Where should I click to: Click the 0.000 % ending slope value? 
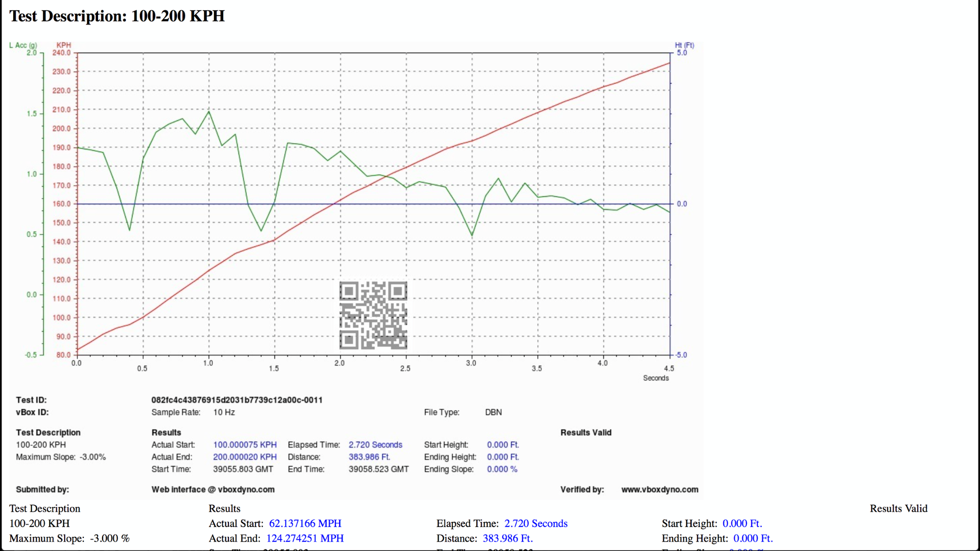point(502,469)
